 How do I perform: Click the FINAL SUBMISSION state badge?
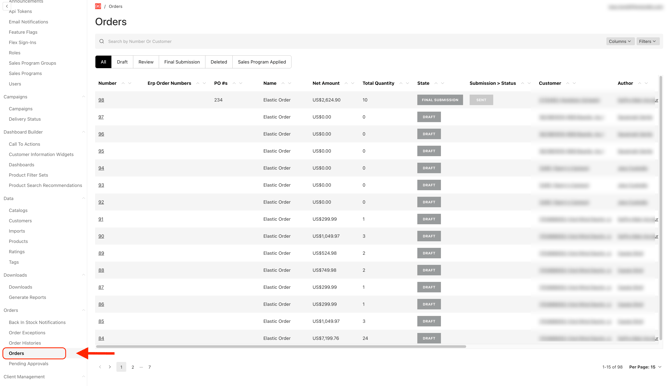point(440,100)
